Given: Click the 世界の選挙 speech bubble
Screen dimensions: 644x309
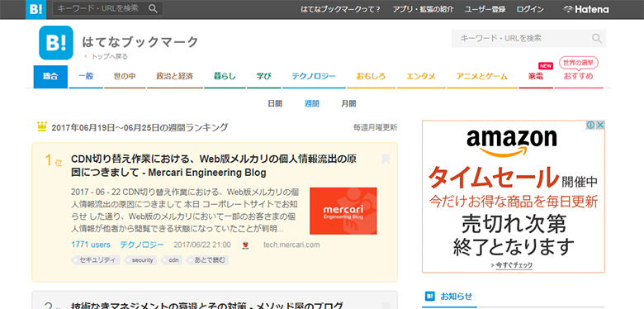Looking at the screenshot, I should click(578, 63).
